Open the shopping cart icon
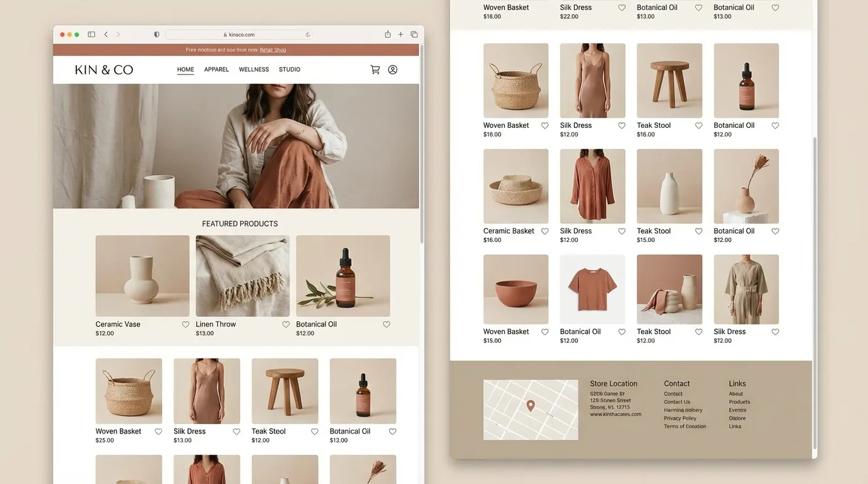This screenshot has width=868, height=484. (x=375, y=69)
